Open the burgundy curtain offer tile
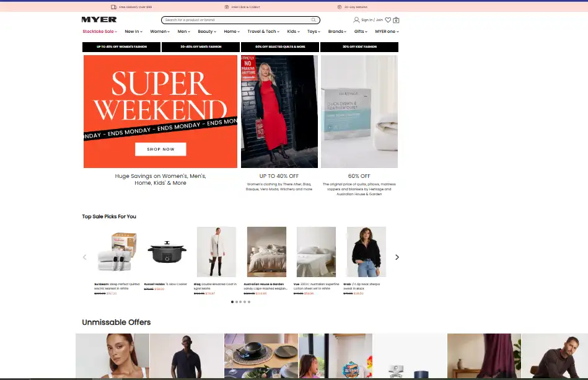Viewport: 588px width, 380px height. pyautogui.click(x=484, y=356)
